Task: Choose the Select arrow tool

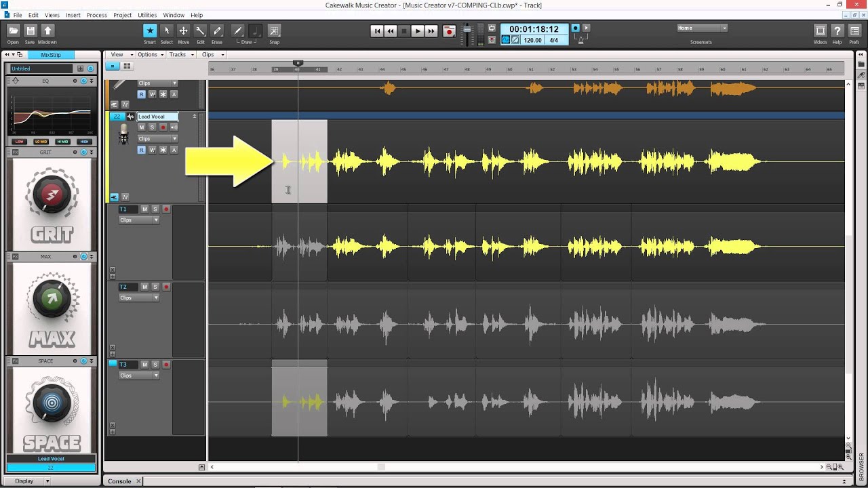Action: 167,30
